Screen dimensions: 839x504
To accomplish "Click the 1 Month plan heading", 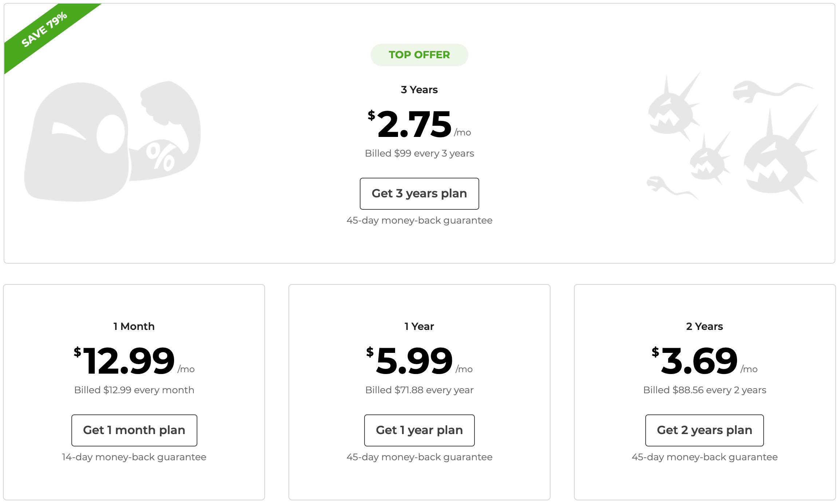I will 134,326.
